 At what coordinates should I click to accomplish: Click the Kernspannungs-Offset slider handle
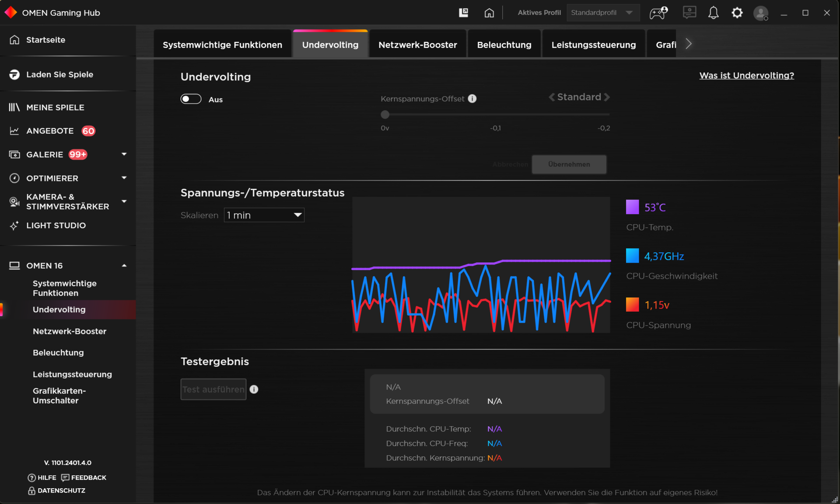tap(385, 115)
